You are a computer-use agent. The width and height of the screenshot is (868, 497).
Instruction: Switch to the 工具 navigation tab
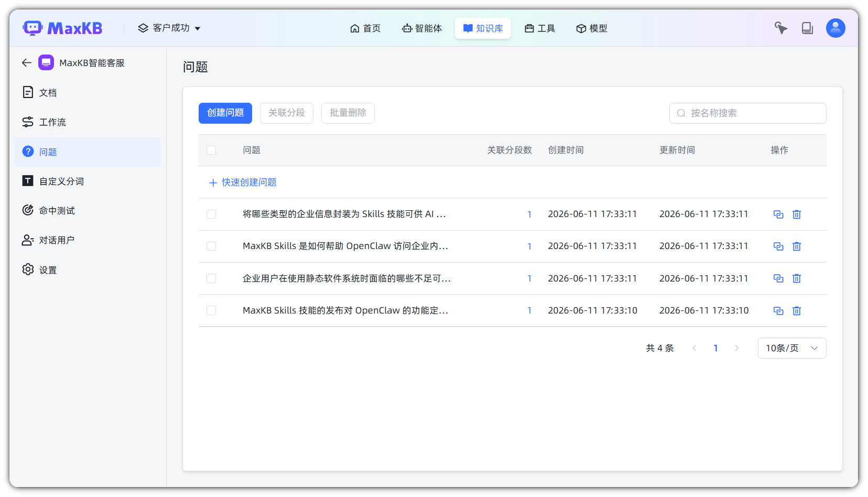[540, 28]
